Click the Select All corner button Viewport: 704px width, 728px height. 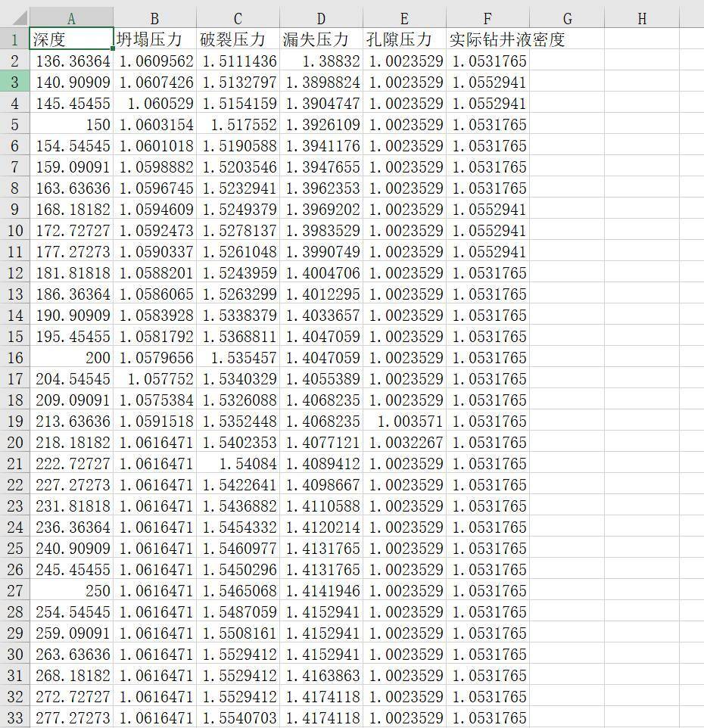[x=14, y=17]
